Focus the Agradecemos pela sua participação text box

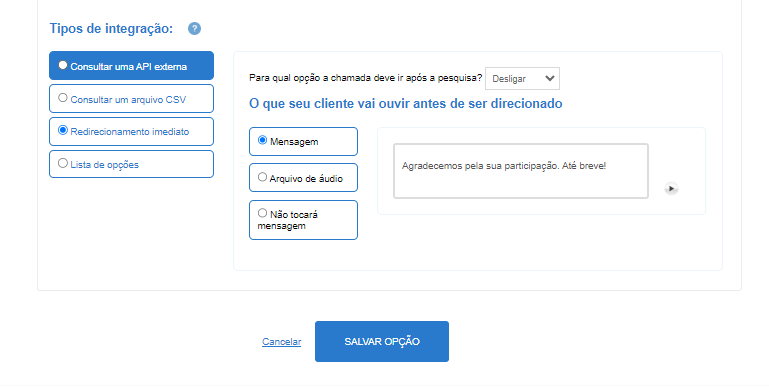[521, 171]
